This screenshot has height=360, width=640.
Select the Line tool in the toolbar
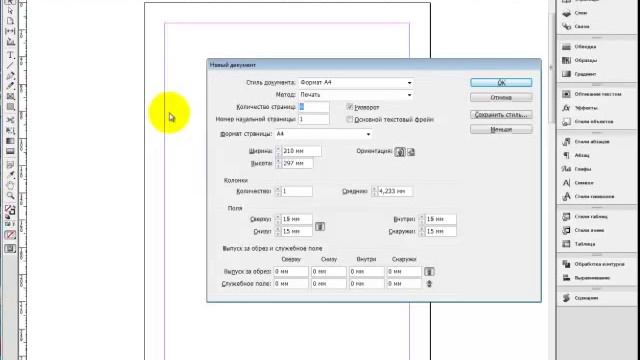click(x=10, y=65)
